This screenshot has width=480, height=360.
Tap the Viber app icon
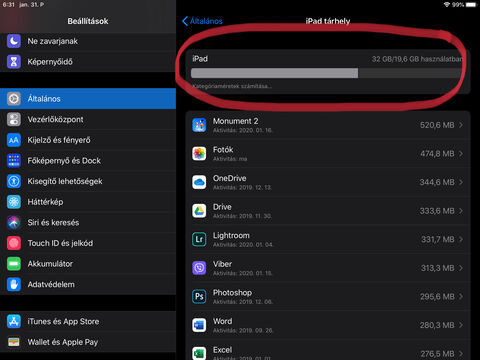click(x=199, y=268)
